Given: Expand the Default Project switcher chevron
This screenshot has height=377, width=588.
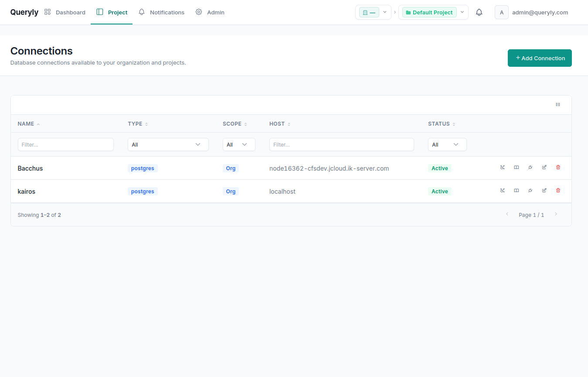Looking at the screenshot, I should (462, 12).
